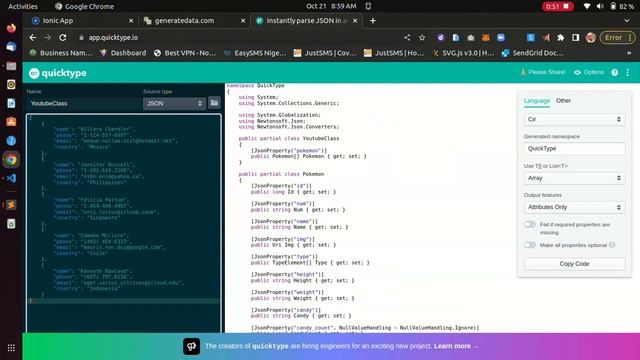The height and width of the screenshot is (360, 640).
Task: Open Thunderbird mail from the dock
Action: (x=11, y=47)
